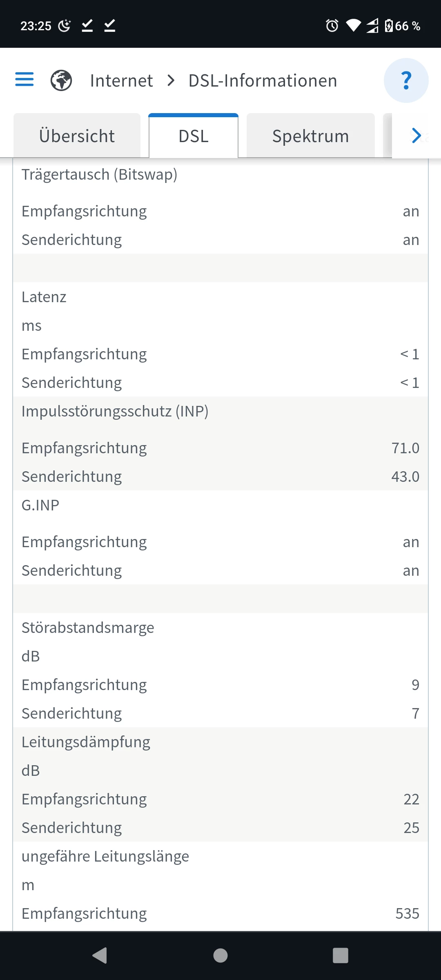Tap the Android back navigation button
This screenshot has width=441, height=980.
100,955
